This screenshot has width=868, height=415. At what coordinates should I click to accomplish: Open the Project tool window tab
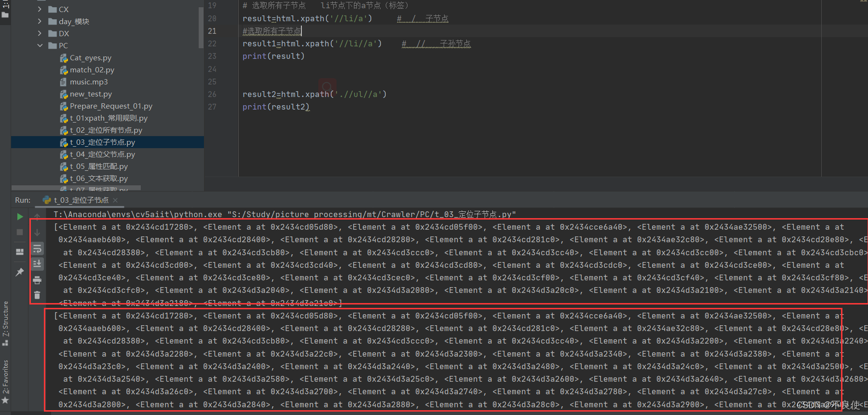pyautogui.click(x=5, y=10)
